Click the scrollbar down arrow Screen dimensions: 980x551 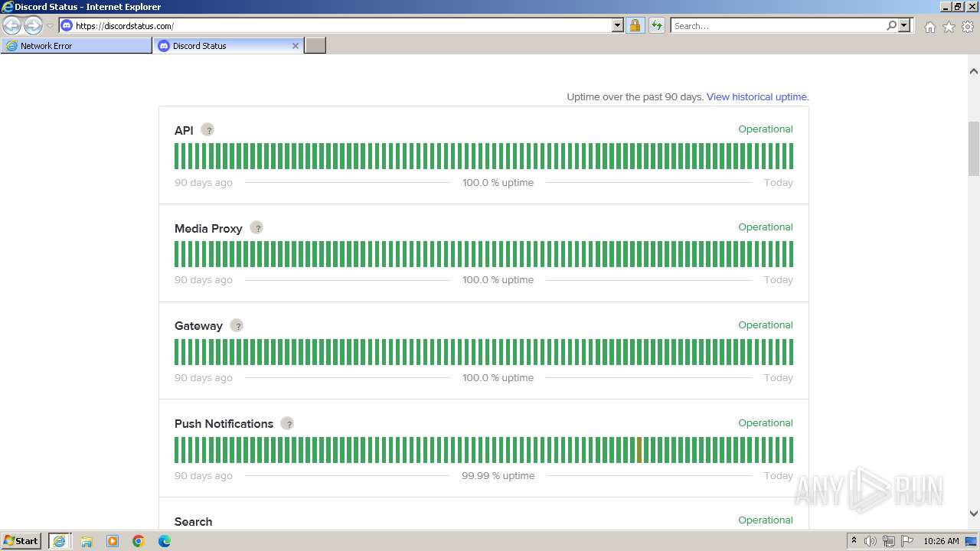(x=973, y=514)
